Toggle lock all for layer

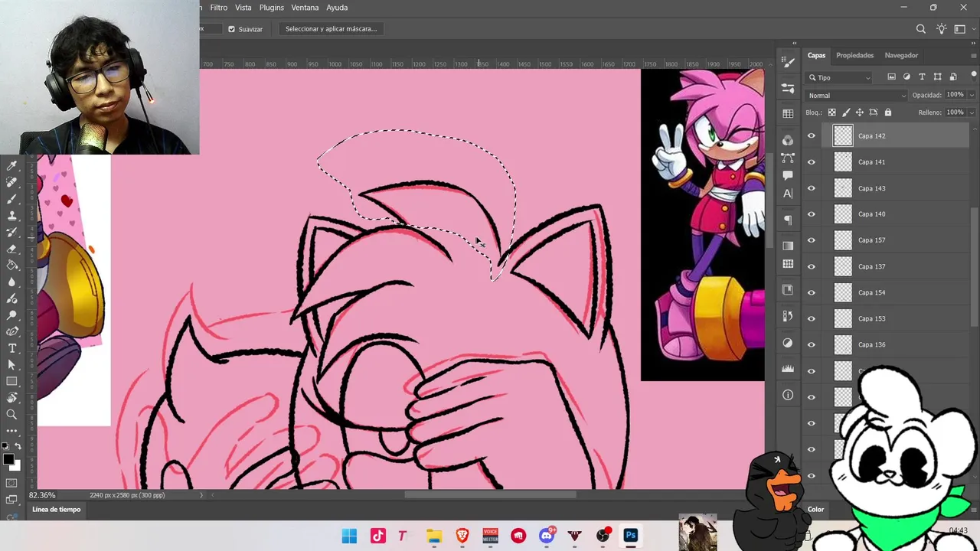[x=888, y=112]
